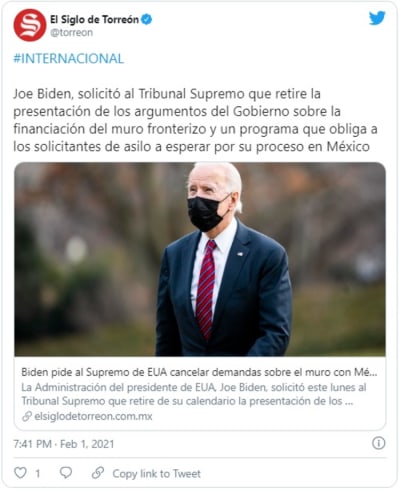The image size is (400, 491).
Task: Open the tweet info circle icon
Action: 378,443
